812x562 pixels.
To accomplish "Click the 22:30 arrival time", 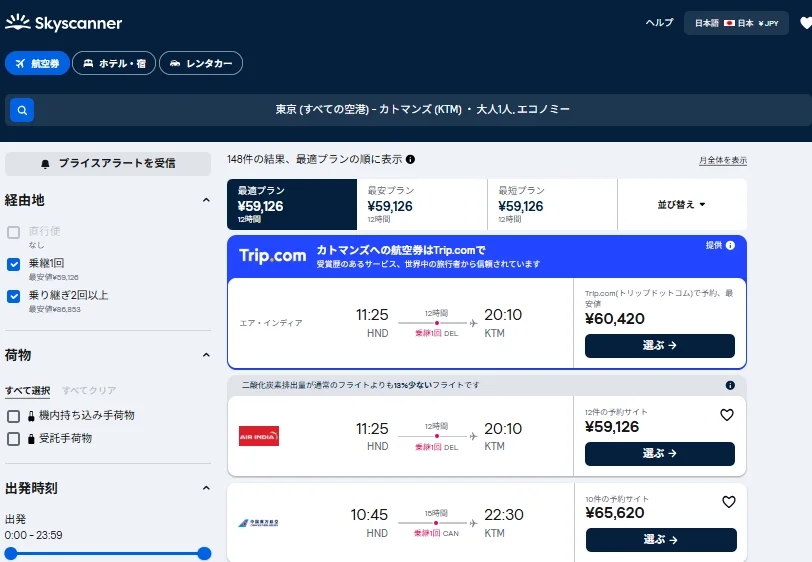I will click(x=504, y=514).
